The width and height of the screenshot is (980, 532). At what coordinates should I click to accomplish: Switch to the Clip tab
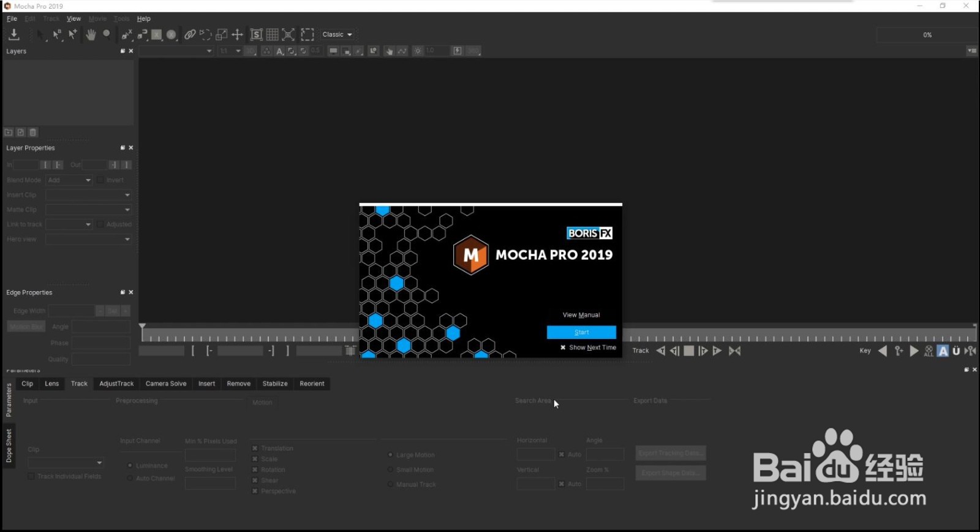pos(28,384)
